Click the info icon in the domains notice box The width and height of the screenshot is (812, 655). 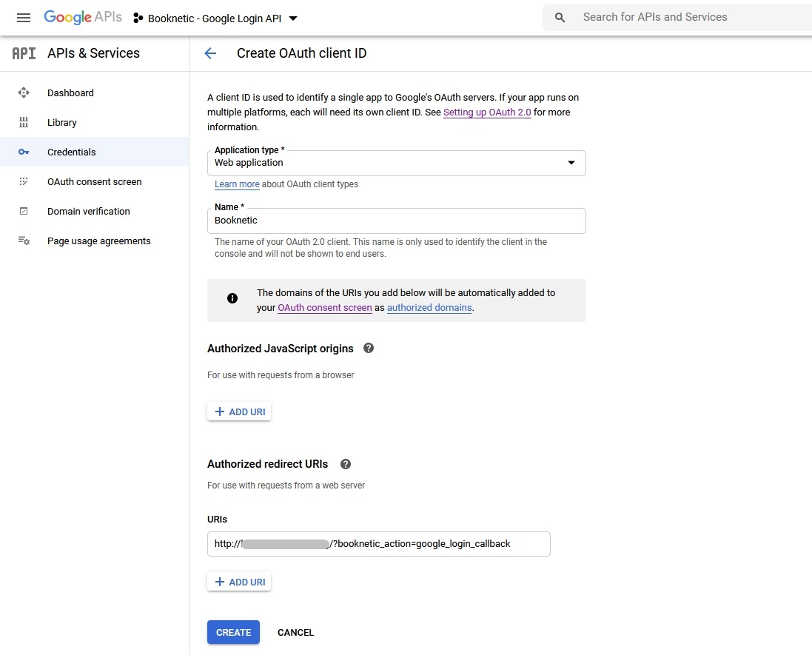point(232,298)
